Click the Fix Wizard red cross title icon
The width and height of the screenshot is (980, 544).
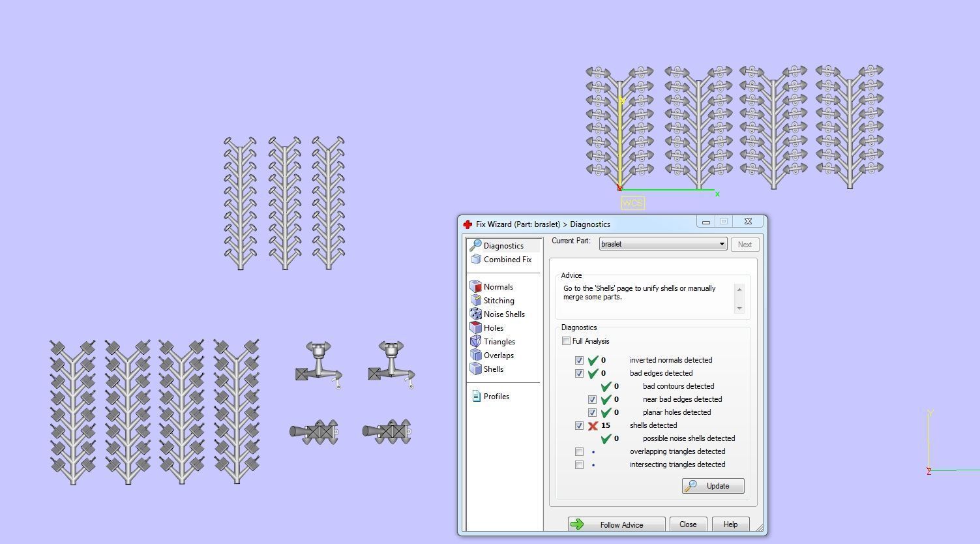click(x=467, y=224)
